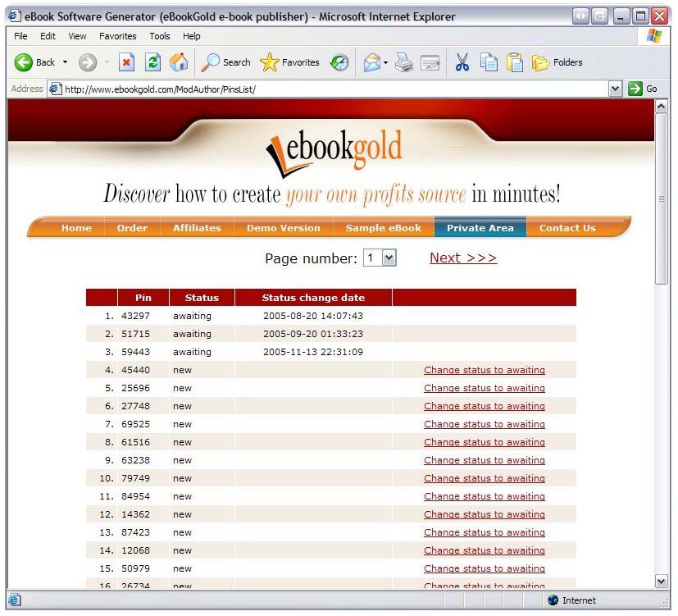Expand the address bar dropdown

[615, 89]
